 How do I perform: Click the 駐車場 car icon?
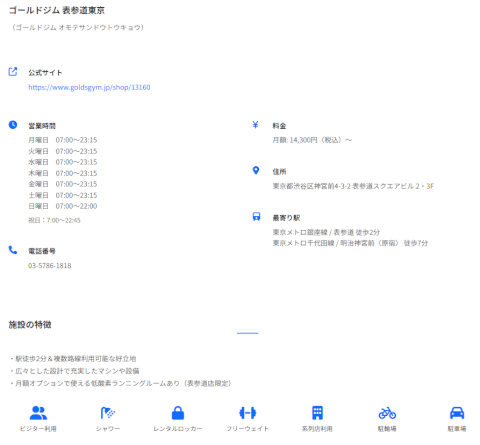coord(457,413)
